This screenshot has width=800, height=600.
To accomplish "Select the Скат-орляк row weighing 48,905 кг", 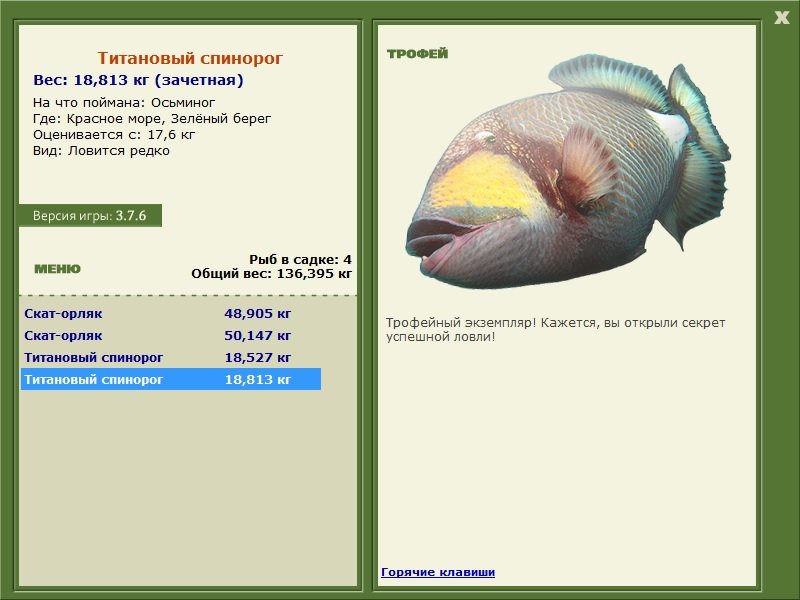I will pyautogui.click(x=171, y=313).
